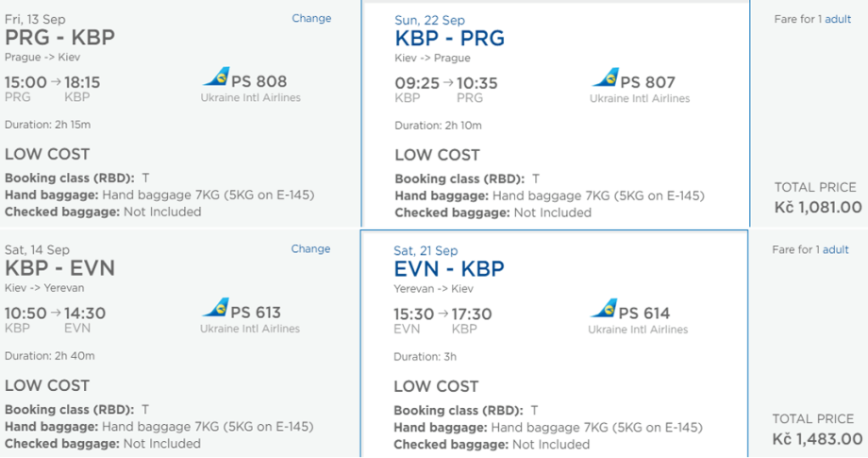Click Change link for KBP - EVN flight
This screenshot has height=458, width=868.
pyautogui.click(x=310, y=249)
